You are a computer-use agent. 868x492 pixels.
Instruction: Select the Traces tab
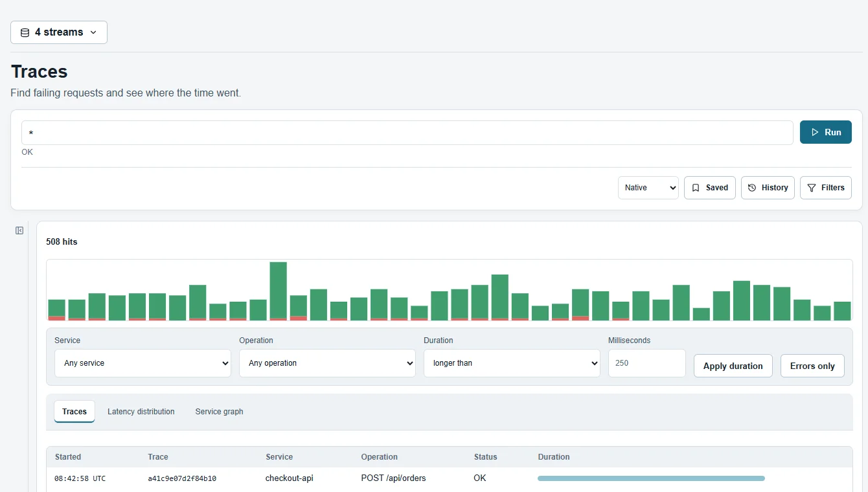(74, 412)
